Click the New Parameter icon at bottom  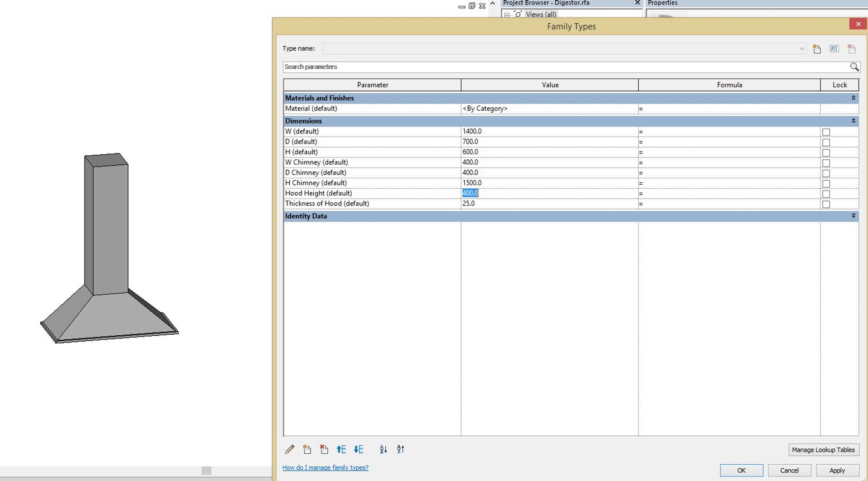coord(307,449)
